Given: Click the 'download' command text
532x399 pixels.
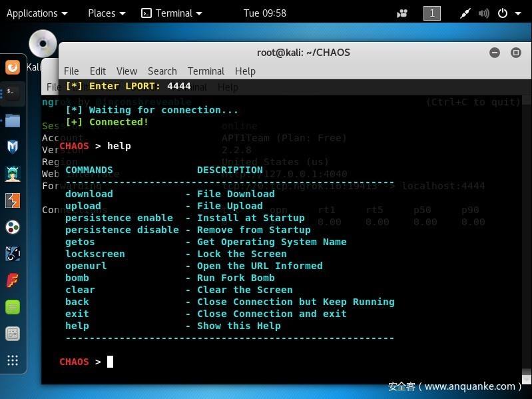Looking at the screenshot, I should click(89, 194).
